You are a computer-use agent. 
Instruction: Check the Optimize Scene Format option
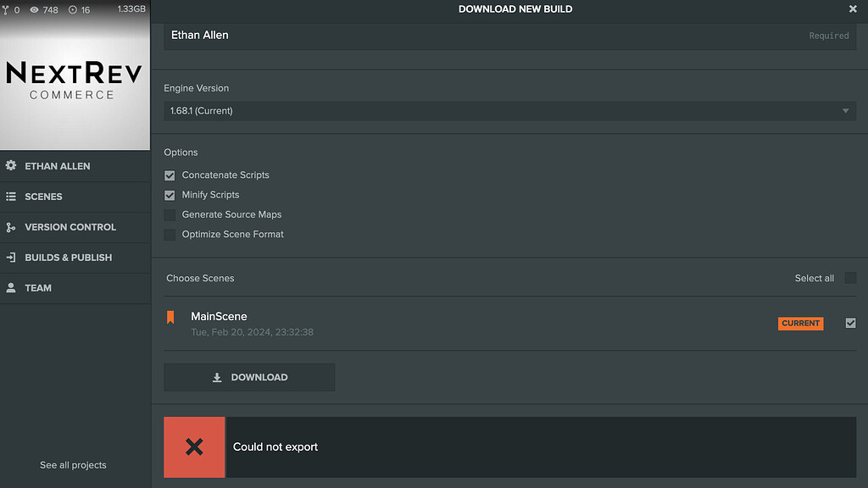click(x=170, y=234)
